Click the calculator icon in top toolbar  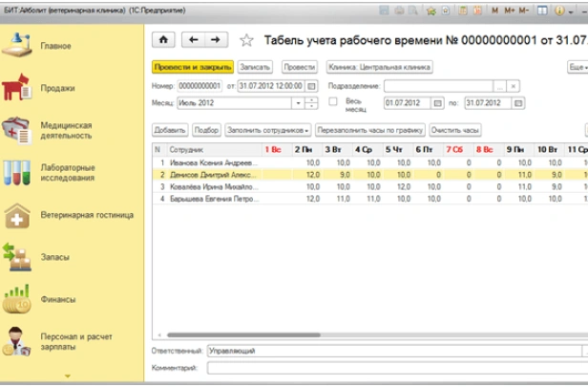point(461,8)
